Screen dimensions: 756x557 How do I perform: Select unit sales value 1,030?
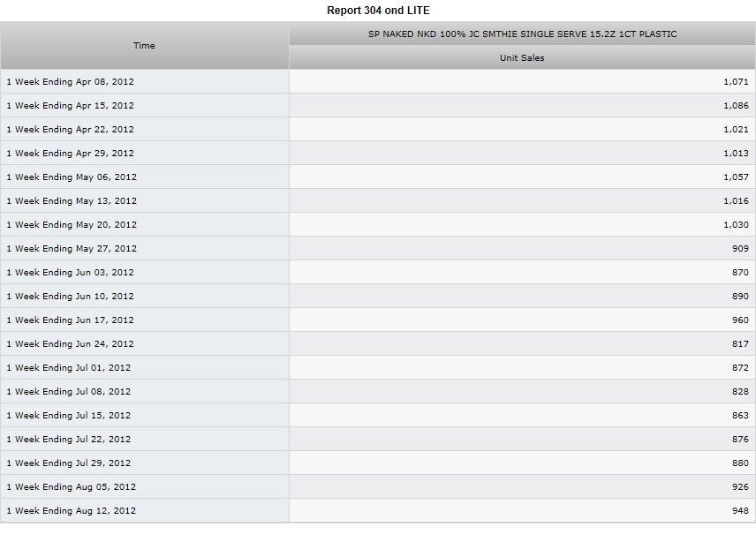click(736, 224)
